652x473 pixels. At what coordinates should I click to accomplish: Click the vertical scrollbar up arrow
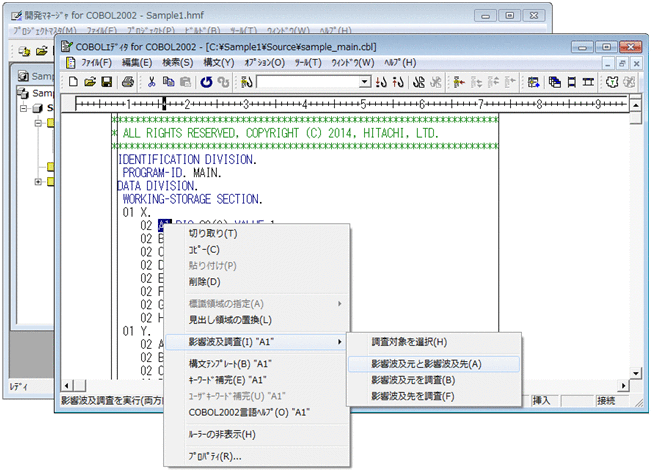coord(636,105)
